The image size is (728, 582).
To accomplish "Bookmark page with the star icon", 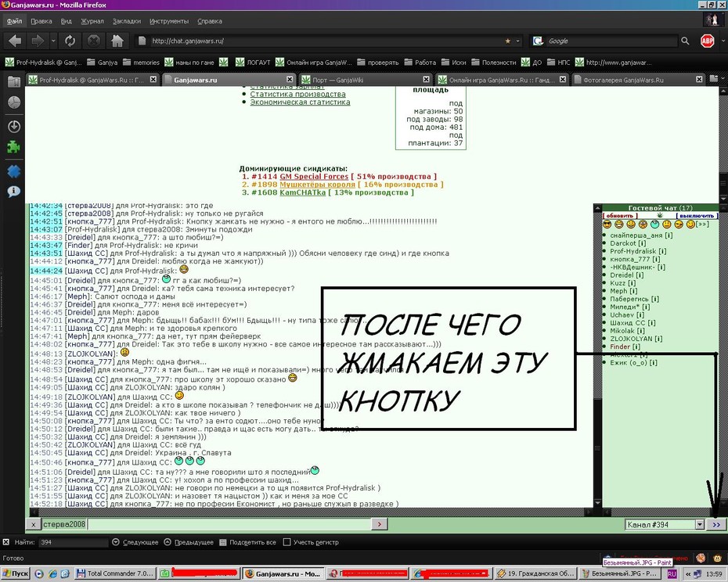I will click(x=507, y=41).
